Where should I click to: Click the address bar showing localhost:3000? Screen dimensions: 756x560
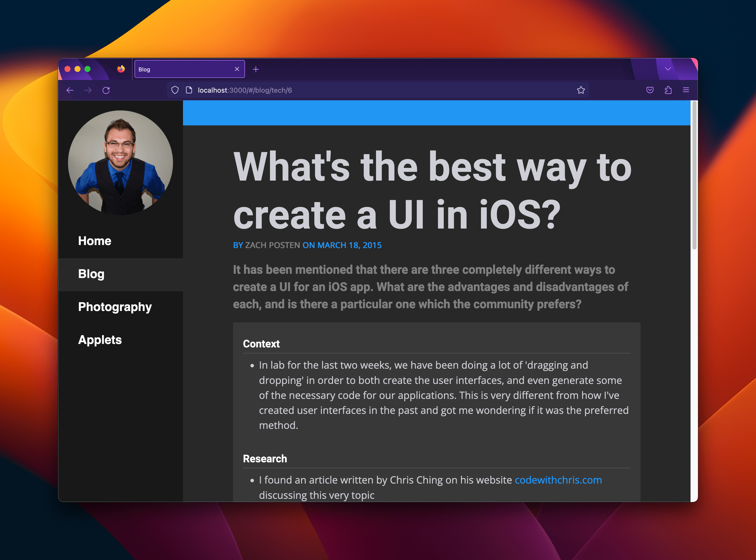coord(378,90)
